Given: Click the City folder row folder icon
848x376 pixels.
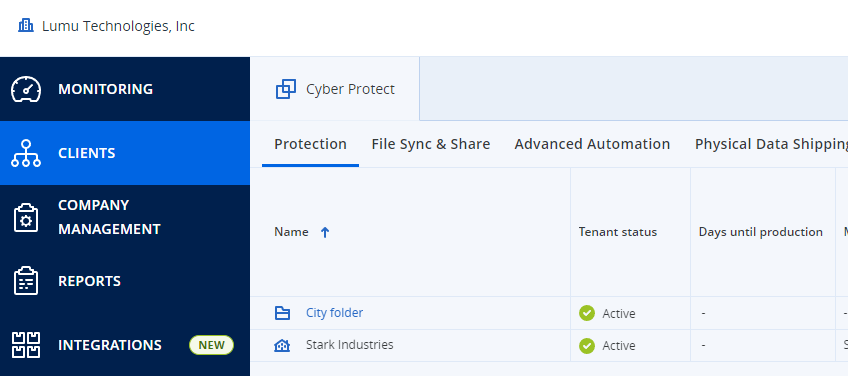Looking at the screenshot, I should (x=282, y=313).
